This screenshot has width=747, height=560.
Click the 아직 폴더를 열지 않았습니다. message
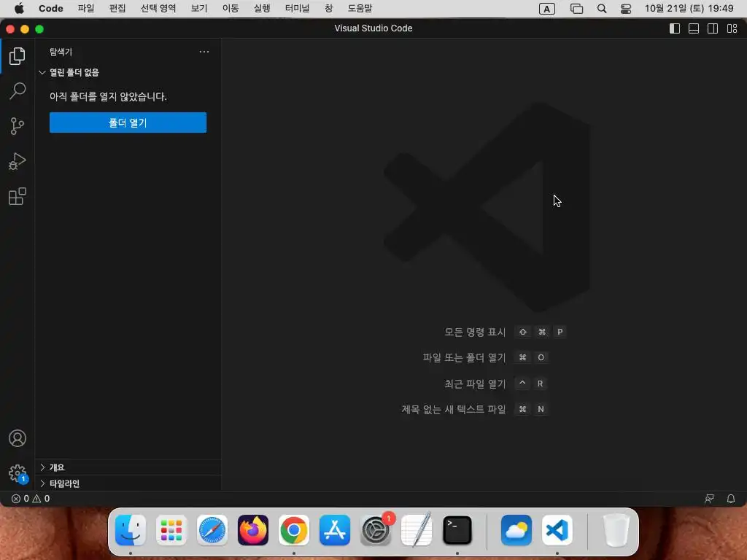point(108,97)
